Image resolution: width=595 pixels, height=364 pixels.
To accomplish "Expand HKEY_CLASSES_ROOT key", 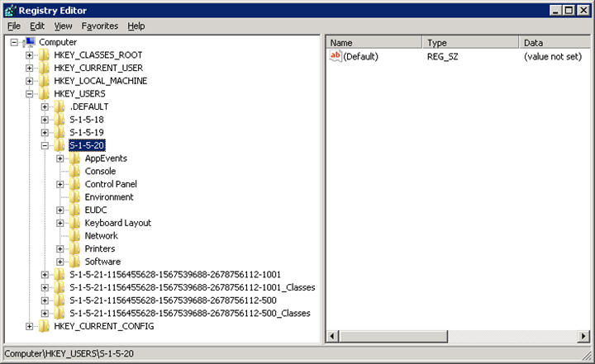I will [29, 55].
